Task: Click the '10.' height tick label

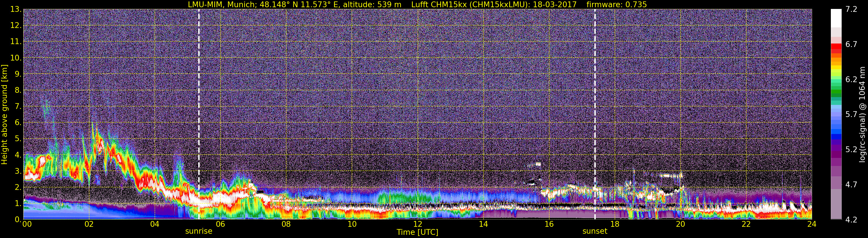Action: click(16, 58)
